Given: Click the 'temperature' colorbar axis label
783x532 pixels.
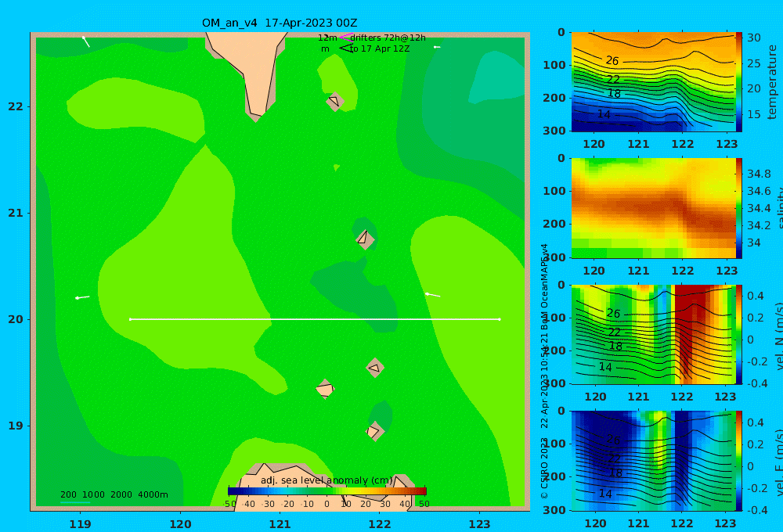Looking at the screenshot, I should point(773,82).
